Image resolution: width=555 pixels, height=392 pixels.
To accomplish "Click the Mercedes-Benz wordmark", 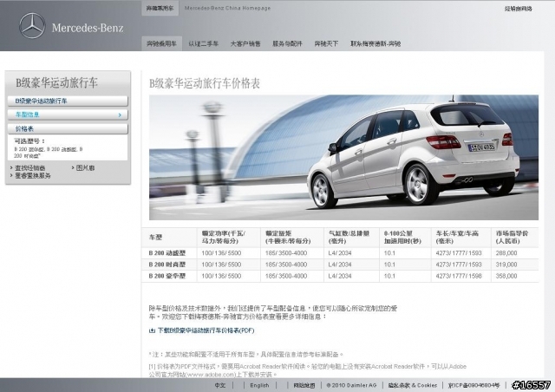I will point(88,28).
